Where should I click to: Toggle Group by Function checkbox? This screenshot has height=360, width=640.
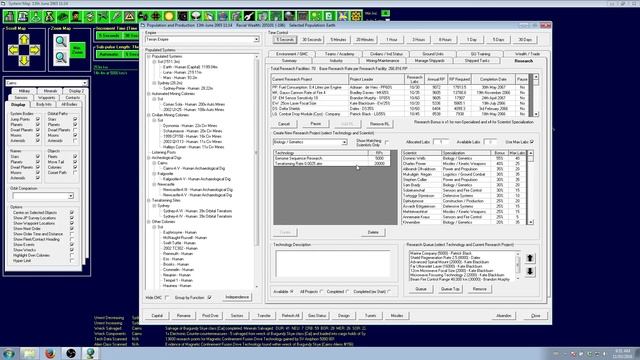tap(209, 298)
